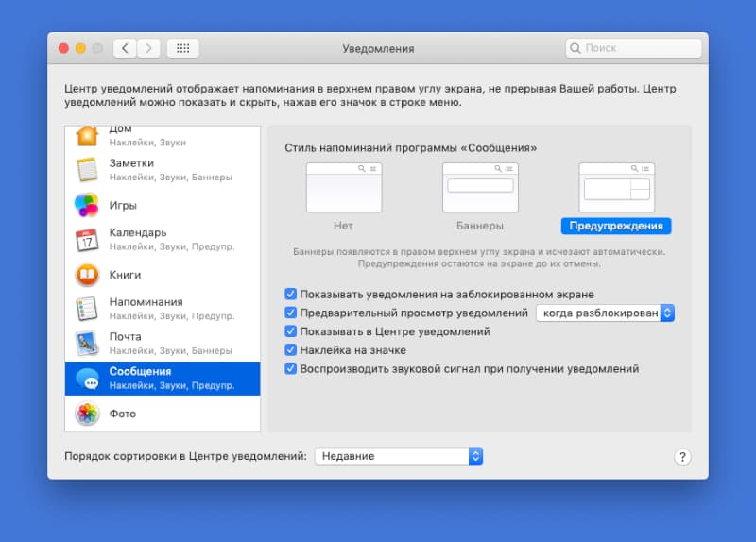Uncheck show notifications on locked screen

(x=290, y=294)
